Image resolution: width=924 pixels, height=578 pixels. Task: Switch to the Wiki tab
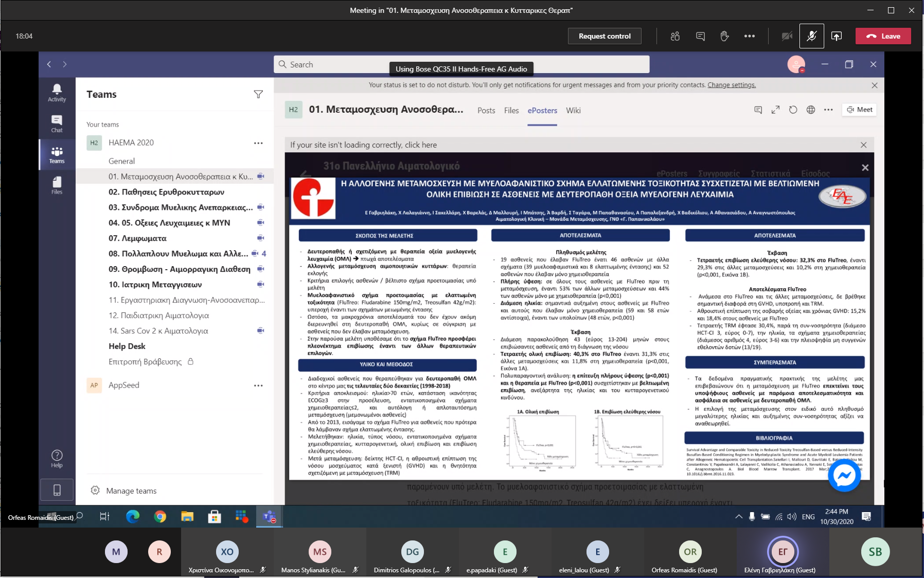pyautogui.click(x=573, y=110)
